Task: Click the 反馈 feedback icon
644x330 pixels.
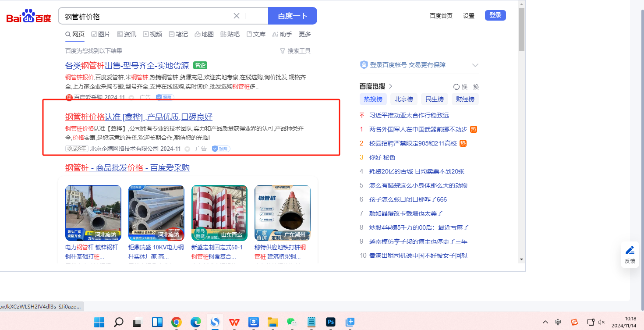Action: (x=630, y=255)
